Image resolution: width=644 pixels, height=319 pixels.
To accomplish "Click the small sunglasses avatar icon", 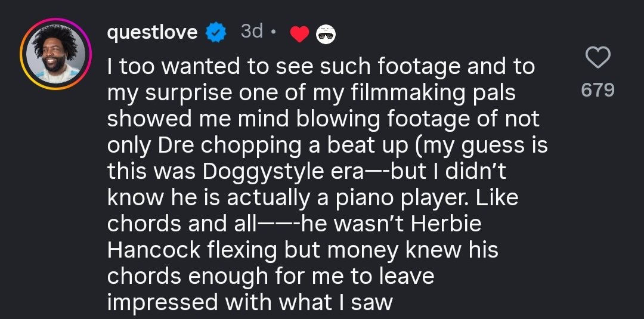I will tap(325, 35).
